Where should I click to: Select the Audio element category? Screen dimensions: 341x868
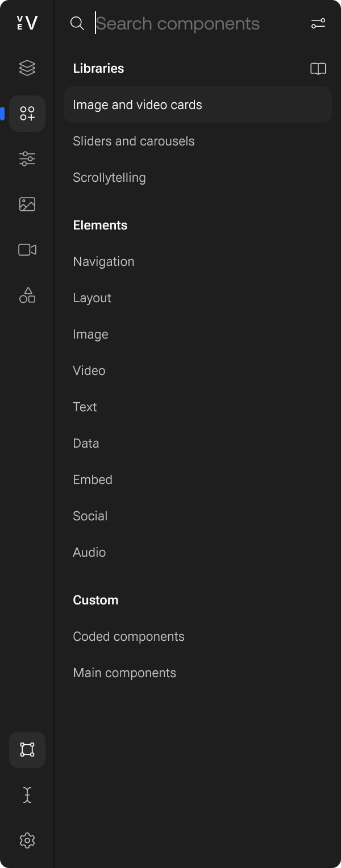89,552
